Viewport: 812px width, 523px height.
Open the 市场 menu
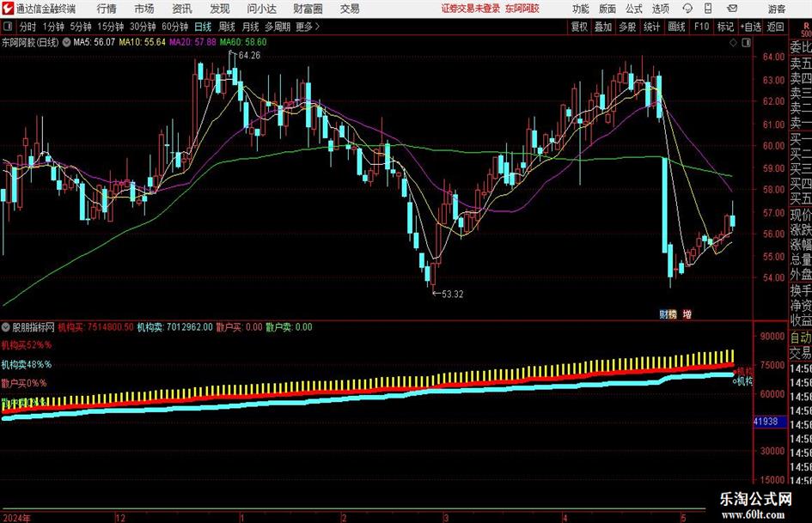[144, 9]
